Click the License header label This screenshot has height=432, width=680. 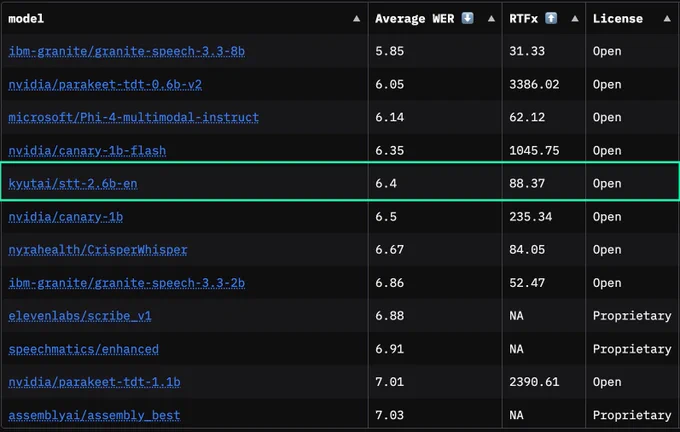pyautogui.click(x=618, y=19)
